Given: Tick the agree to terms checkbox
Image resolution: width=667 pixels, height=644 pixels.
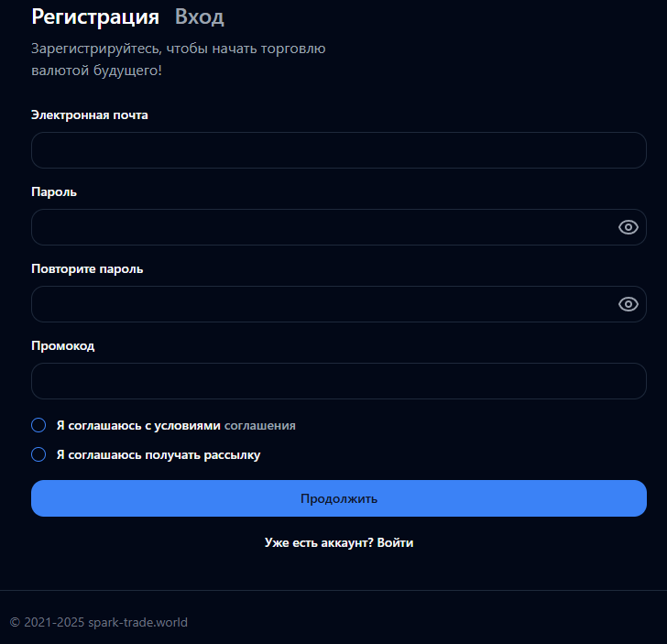Looking at the screenshot, I should point(38,425).
